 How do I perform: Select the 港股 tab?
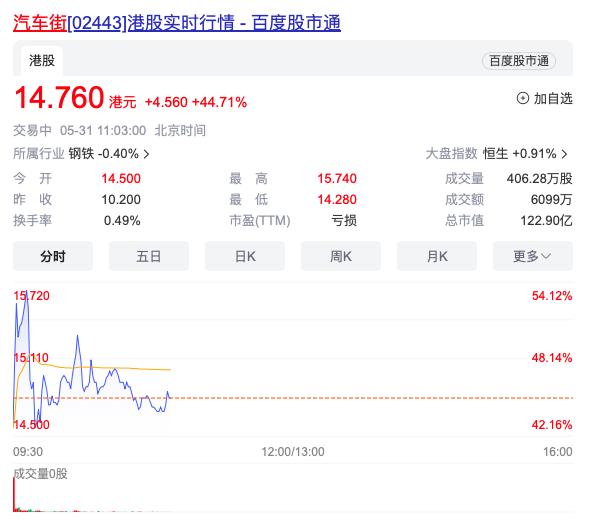(x=42, y=60)
